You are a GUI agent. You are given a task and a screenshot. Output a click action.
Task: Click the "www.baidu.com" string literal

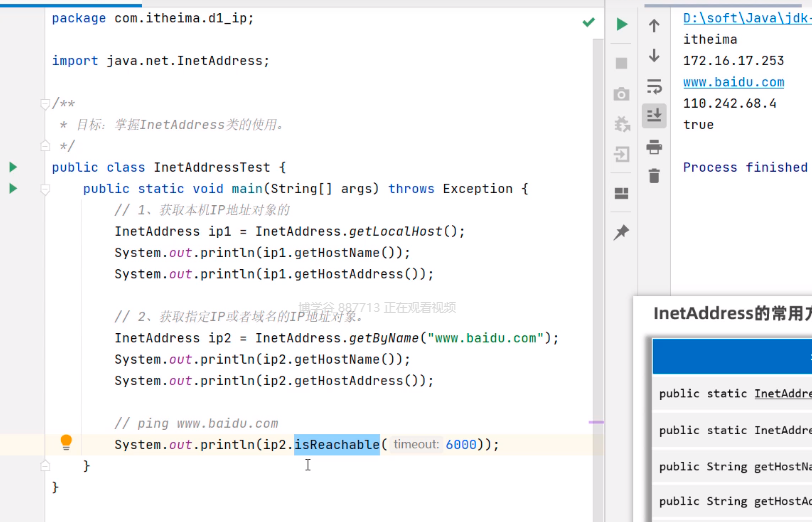(x=486, y=338)
